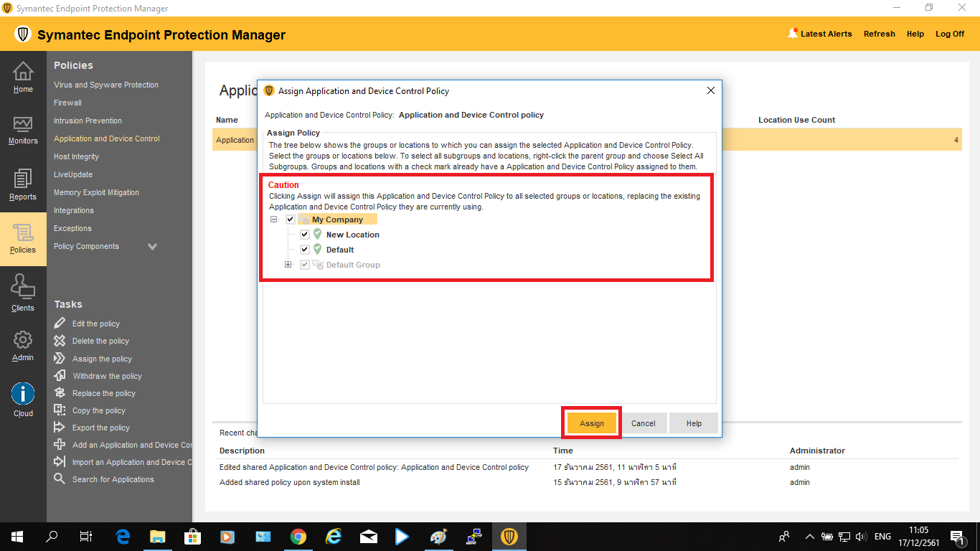The width and height of the screenshot is (980, 551).
Task: Click the Cancel button in dialog
Action: point(643,423)
